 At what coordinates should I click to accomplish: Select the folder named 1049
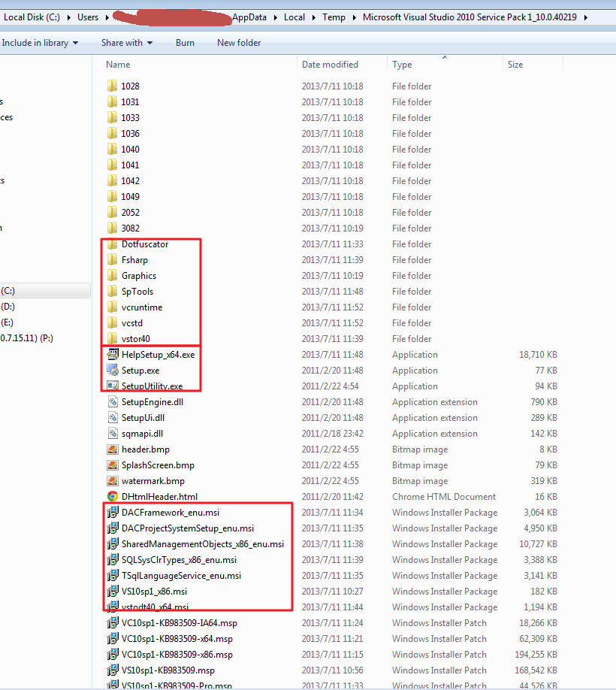[x=130, y=196]
